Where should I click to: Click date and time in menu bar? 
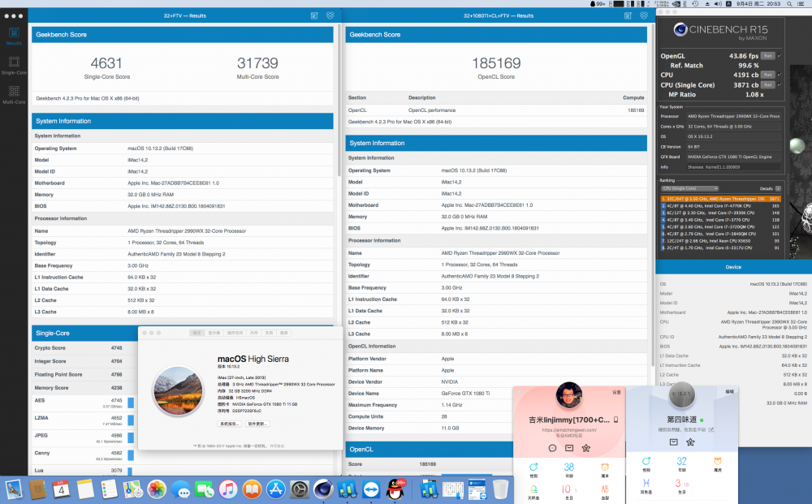tap(758, 3)
